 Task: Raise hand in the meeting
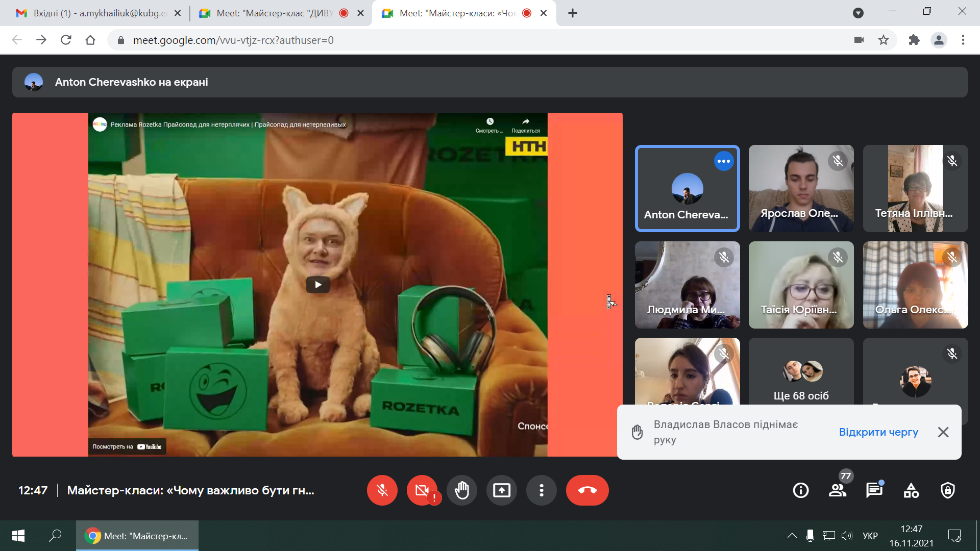click(x=461, y=490)
